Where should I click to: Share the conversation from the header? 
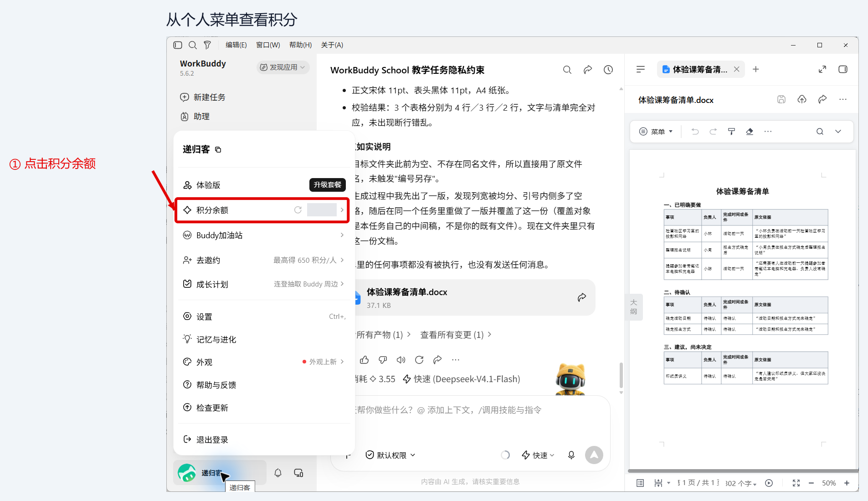pyautogui.click(x=588, y=70)
